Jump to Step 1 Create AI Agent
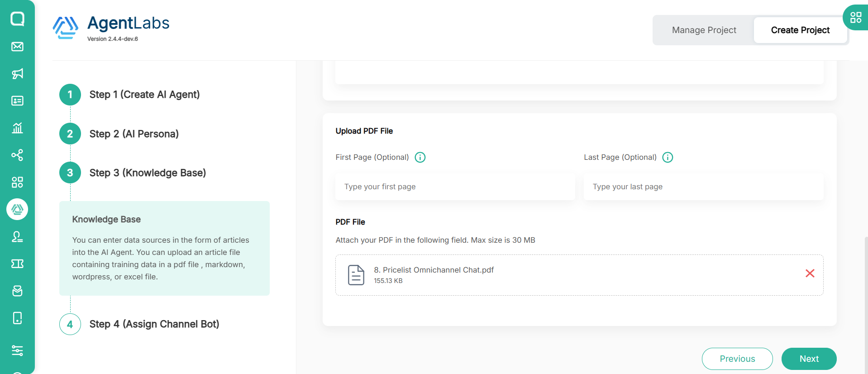The image size is (868, 374). point(144,95)
